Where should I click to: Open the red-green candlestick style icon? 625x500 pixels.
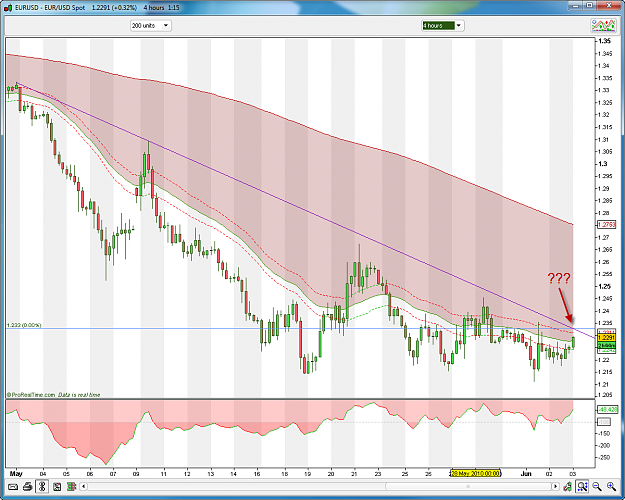71,487
